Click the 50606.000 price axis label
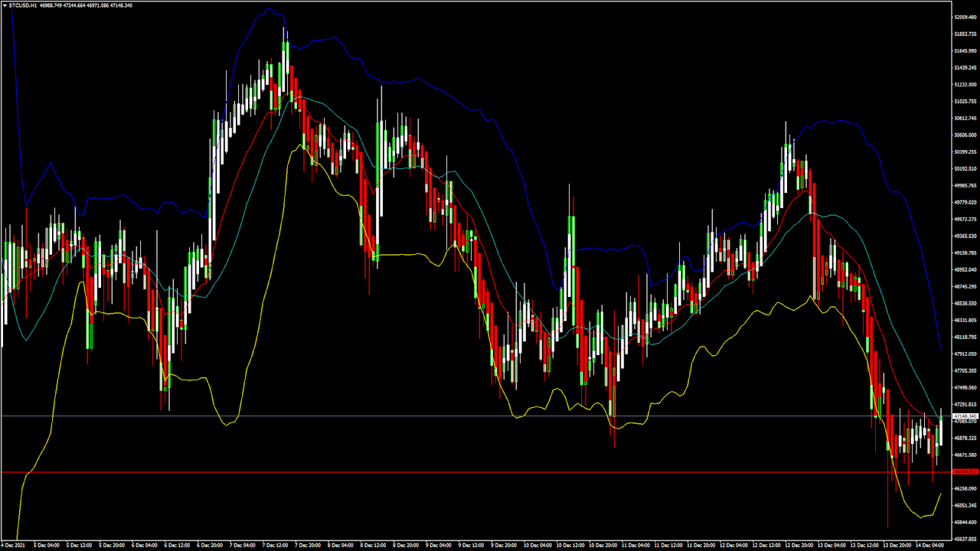 tap(965, 135)
